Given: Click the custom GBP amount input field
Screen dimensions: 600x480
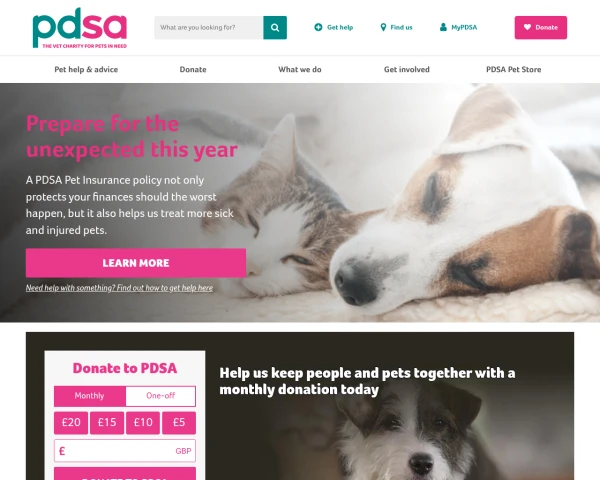Looking at the screenshot, I should coord(125,451).
